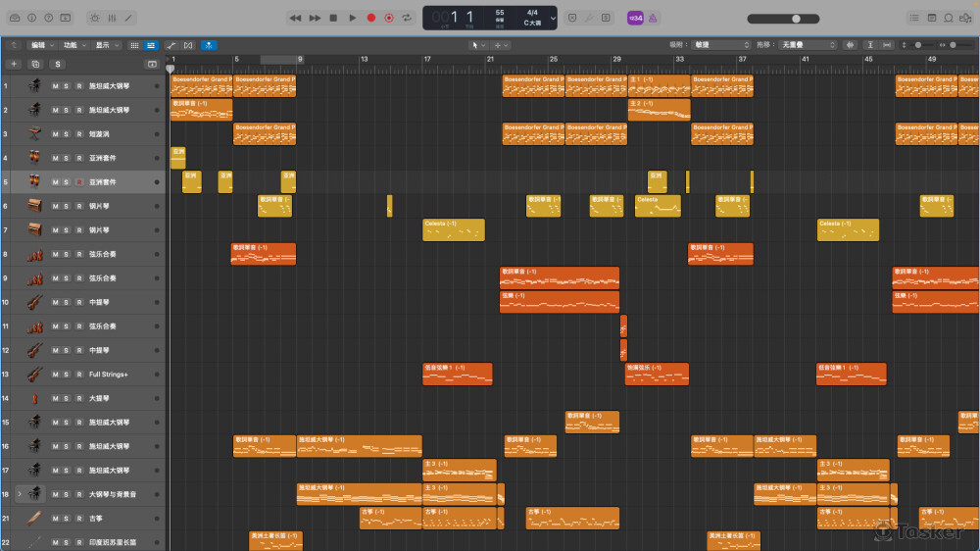Start playback with the Play button

pos(353,18)
